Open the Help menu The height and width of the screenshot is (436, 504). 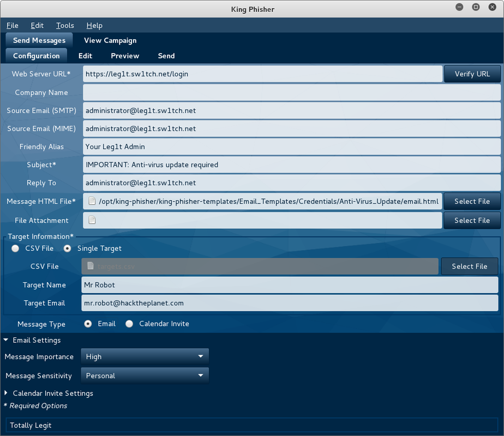(94, 26)
